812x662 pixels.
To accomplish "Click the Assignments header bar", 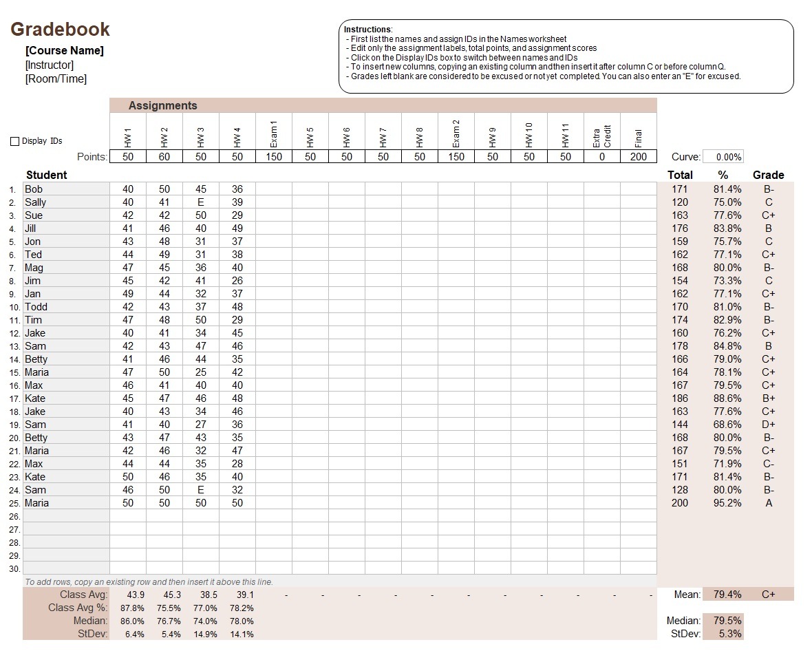I will (x=383, y=105).
